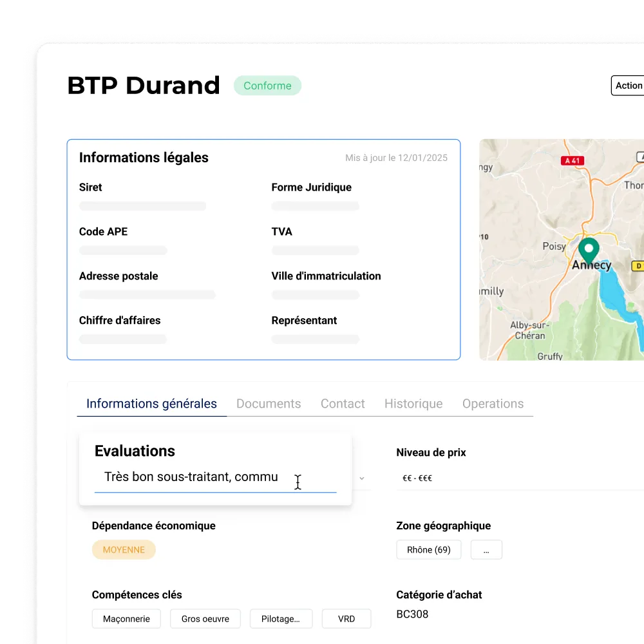Image resolution: width=644 pixels, height=644 pixels.
Task: Select the VRD skill tag
Action: pos(346,618)
